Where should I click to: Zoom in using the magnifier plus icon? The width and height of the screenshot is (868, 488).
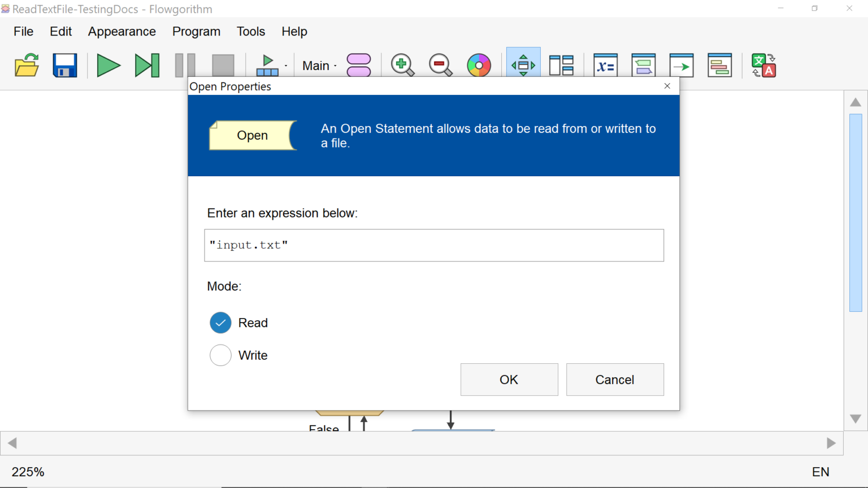(x=402, y=66)
